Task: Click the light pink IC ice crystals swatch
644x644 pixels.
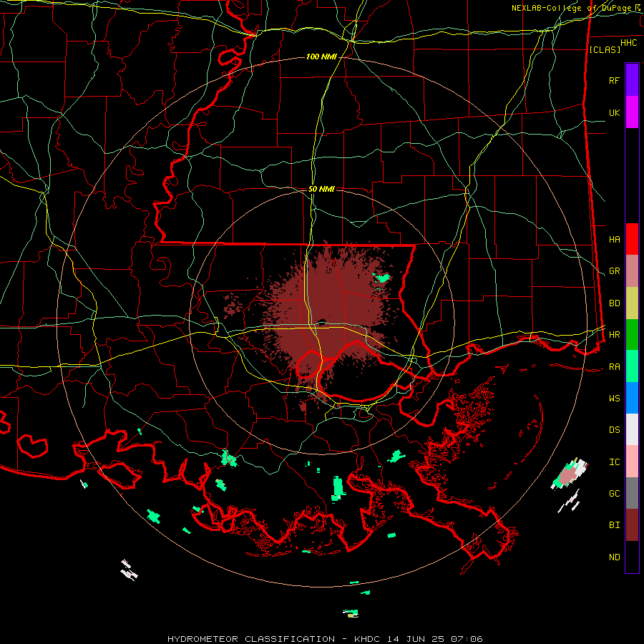Action: (x=632, y=462)
